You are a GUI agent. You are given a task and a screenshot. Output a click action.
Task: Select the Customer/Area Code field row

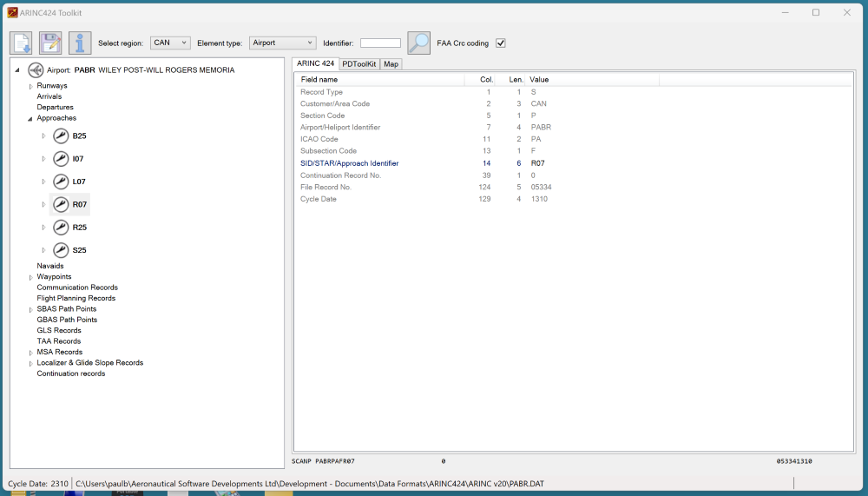point(573,103)
